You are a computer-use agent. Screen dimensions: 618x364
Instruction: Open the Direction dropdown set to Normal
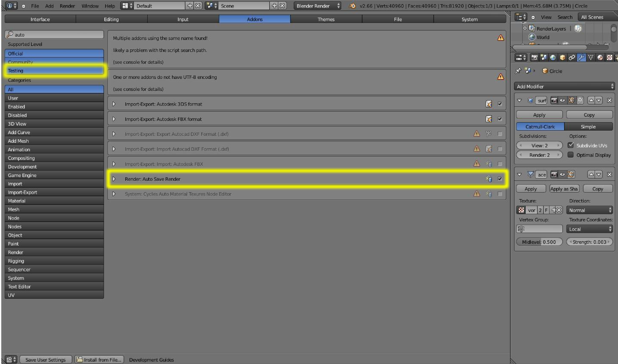coord(589,210)
